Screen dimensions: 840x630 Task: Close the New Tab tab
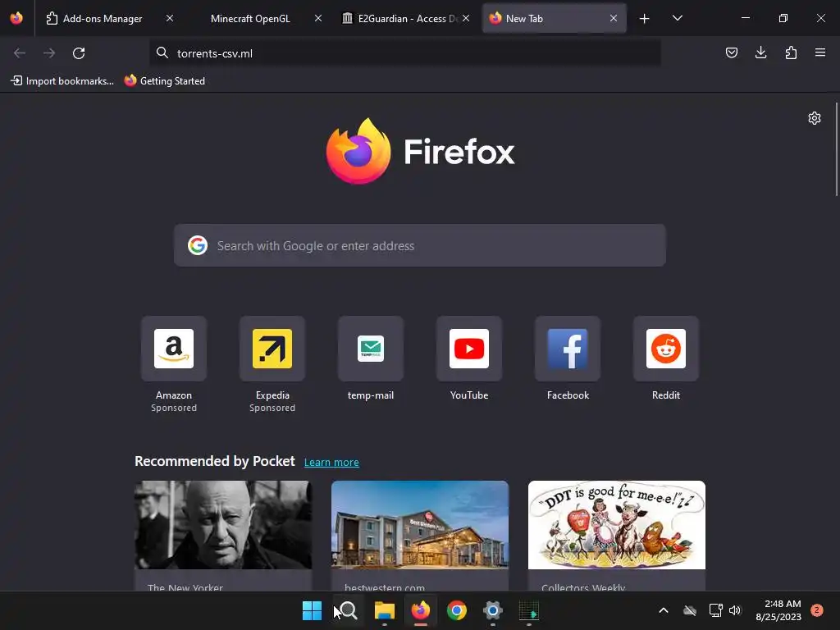[x=614, y=18]
